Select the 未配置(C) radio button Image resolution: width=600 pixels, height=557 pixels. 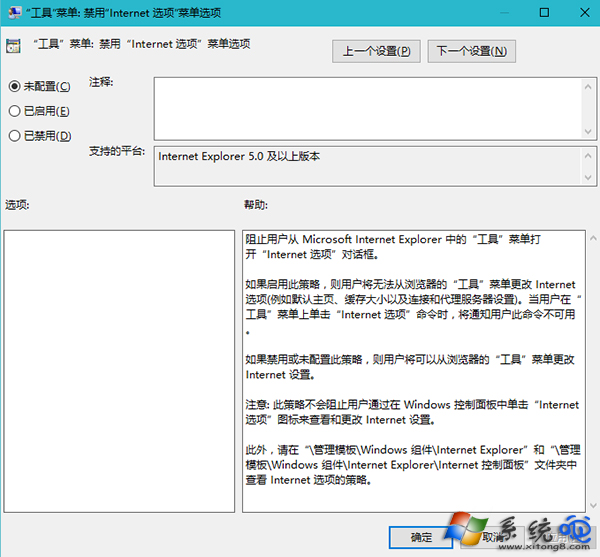pyautogui.click(x=15, y=86)
